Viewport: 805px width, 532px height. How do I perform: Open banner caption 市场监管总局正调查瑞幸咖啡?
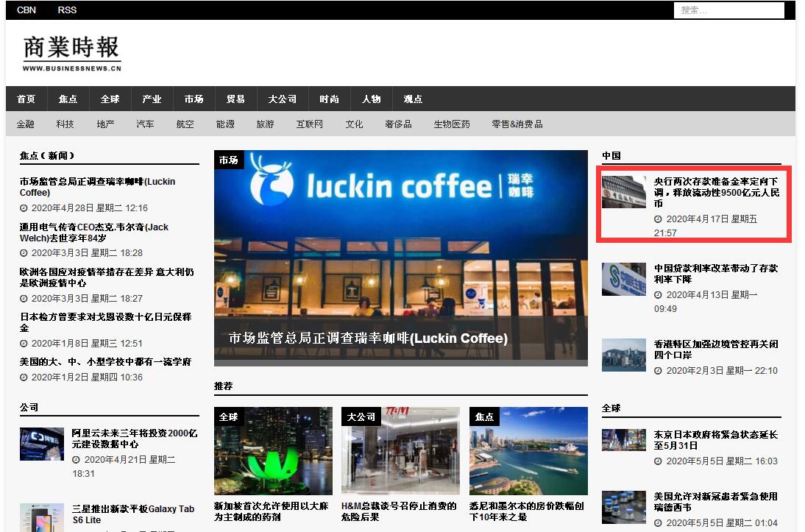368,338
